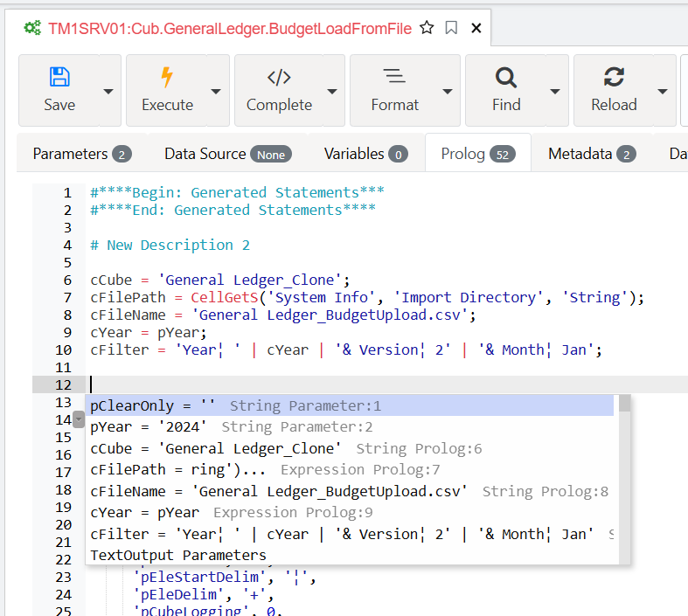Click the autocomplete list scrollbar thumb
This screenshot has height=616, width=688.
pyautogui.click(x=624, y=403)
